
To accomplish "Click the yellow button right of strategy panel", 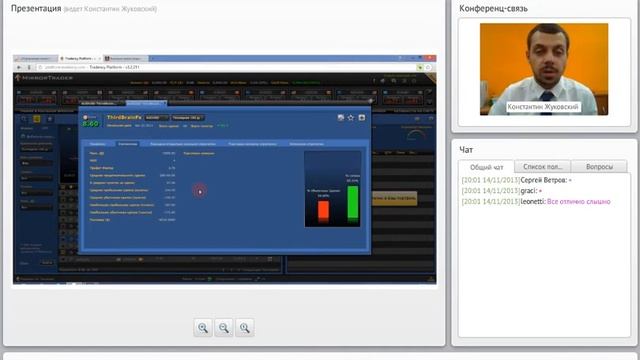I will [x=394, y=198].
